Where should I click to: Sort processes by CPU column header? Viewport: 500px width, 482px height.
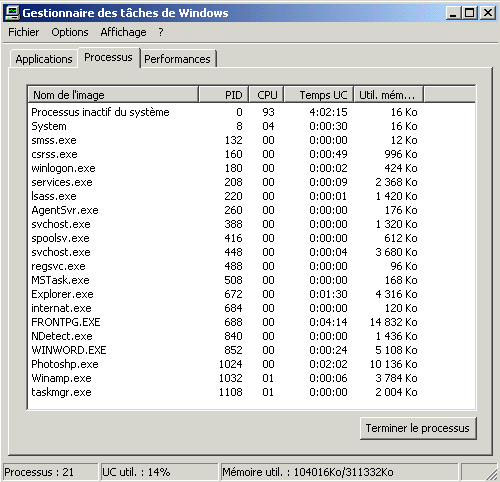[266, 95]
